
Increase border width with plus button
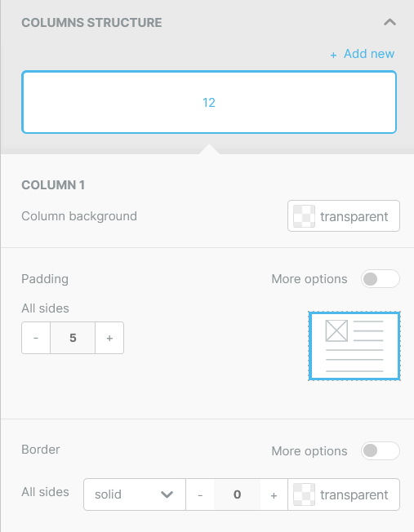pos(274,494)
